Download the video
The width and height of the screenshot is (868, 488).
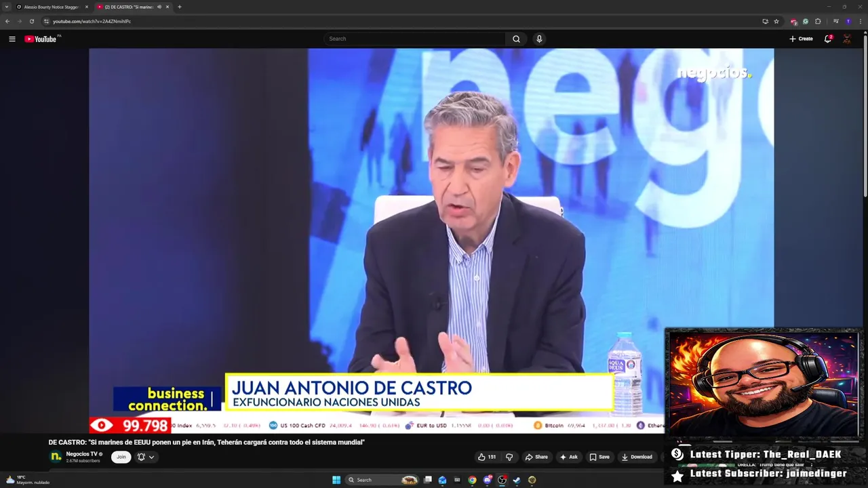(x=636, y=457)
